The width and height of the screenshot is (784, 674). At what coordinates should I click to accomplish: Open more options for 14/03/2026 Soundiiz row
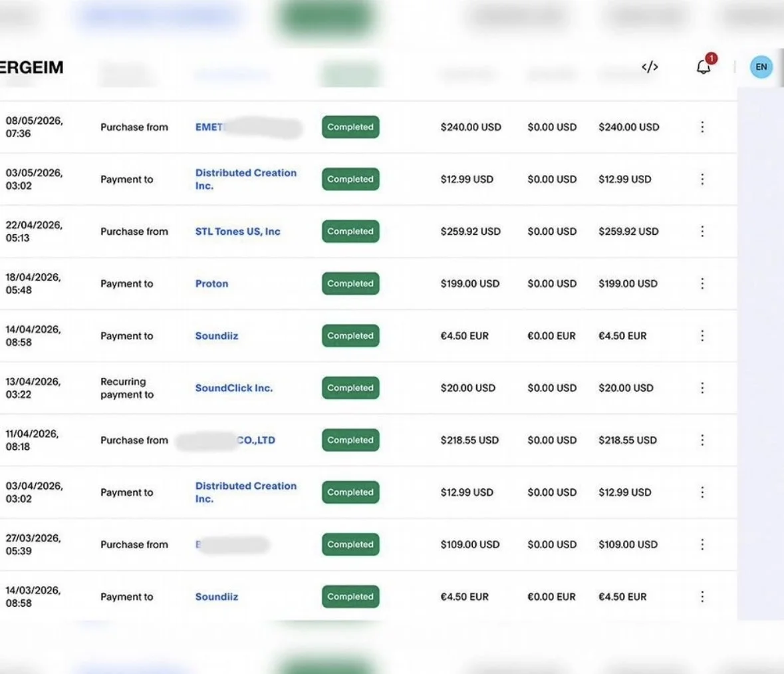pos(702,596)
